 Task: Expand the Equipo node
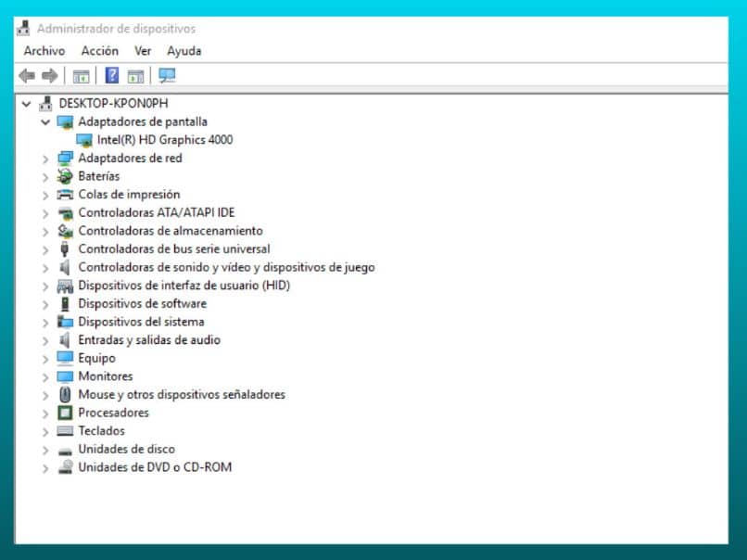(45, 360)
